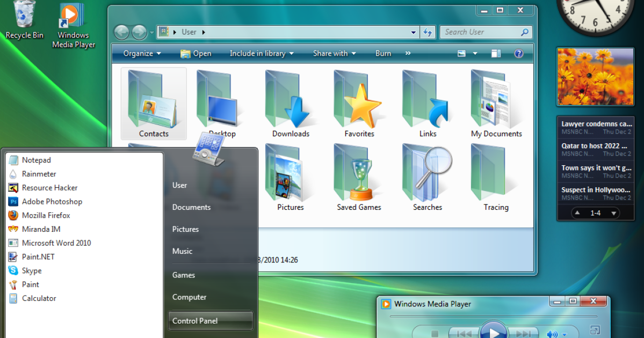Screen dimensions: 644x338
Task: Click the refresh button beside address bar
Action: [428, 32]
